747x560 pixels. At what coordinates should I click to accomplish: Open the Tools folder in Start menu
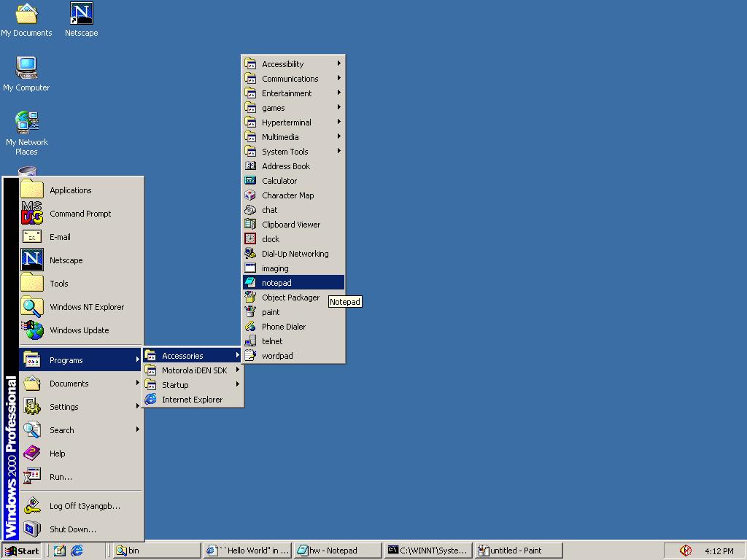tap(81, 284)
